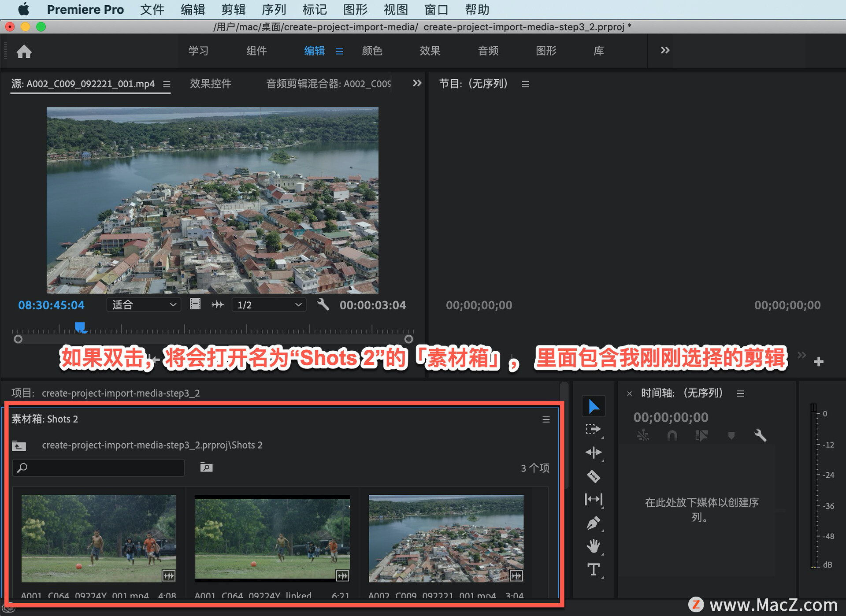Open the Program monitor button editor plus

click(x=819, y=362)
